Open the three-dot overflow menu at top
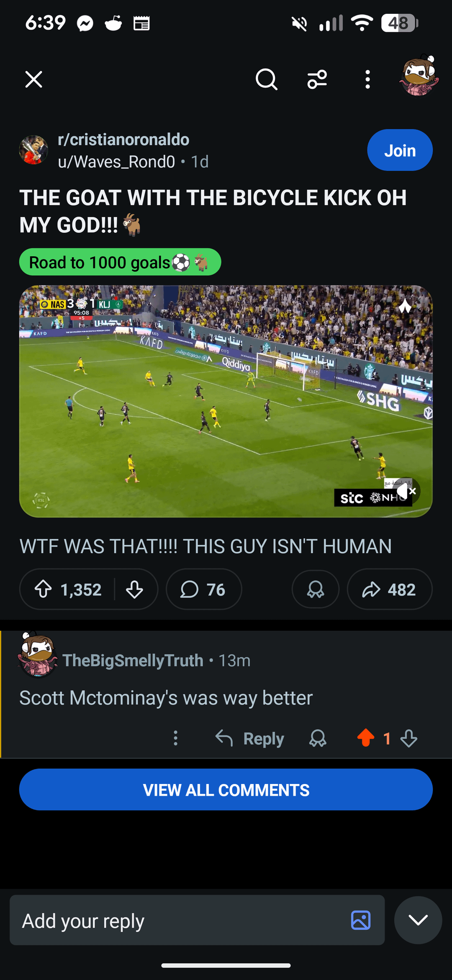Viewport: 452px width, 980px height. [x=367, y=79]
